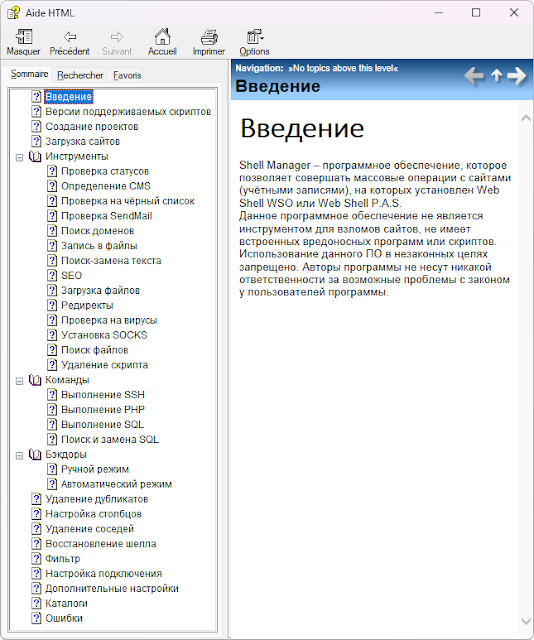Click the next topic arrow in the navigation header
534x640 pixels.
point(517,76)
